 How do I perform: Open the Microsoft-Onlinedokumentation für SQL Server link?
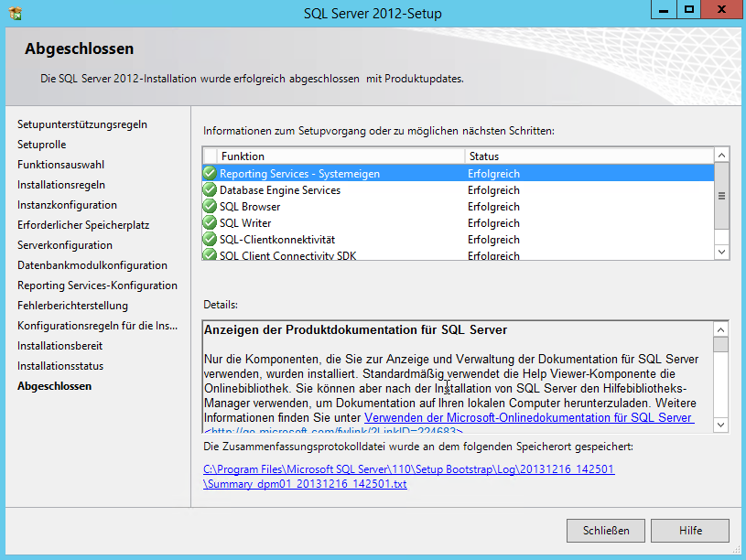click(528, 417)
